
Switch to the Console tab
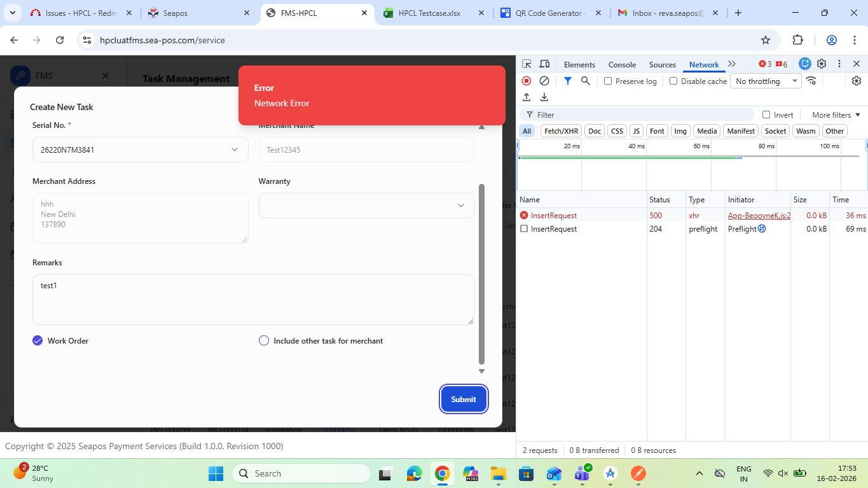click(622, 64)
